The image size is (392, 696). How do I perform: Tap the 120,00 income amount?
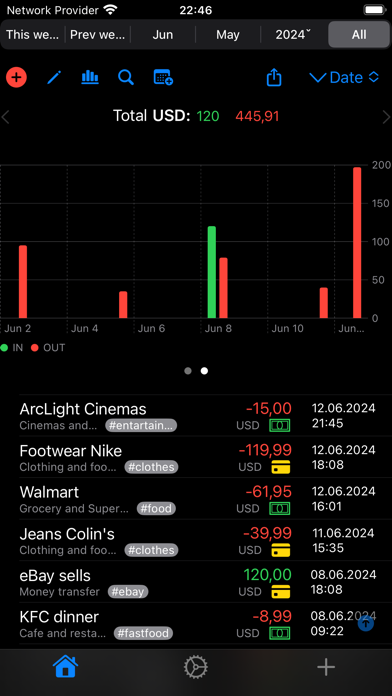click(268, 574)
